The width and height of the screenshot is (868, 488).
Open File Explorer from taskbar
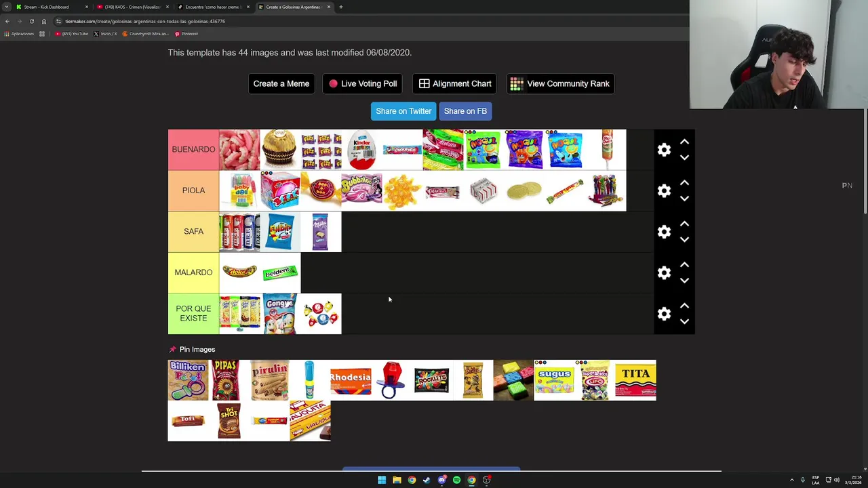tap(397, 480)
